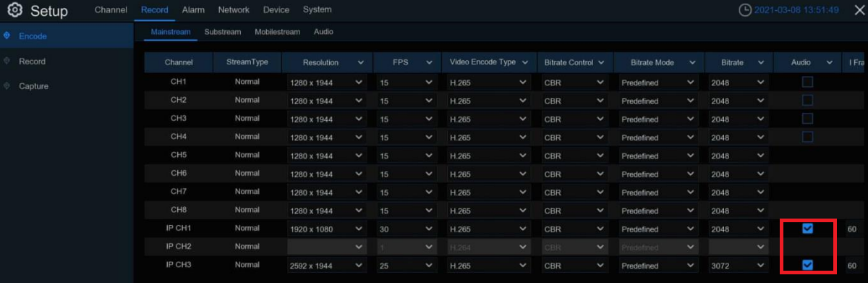Uncheck audio checkbox for IP CH3
The height and width of the screenshot is (283, 868).
(808, 265)
